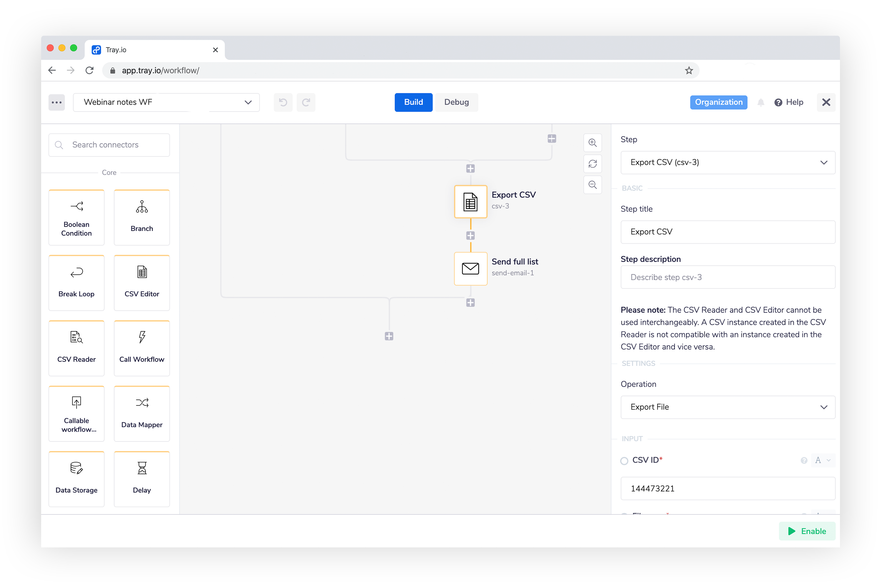Open the Step selector Export CSV (csv-3)

click(x=727, y=162)
